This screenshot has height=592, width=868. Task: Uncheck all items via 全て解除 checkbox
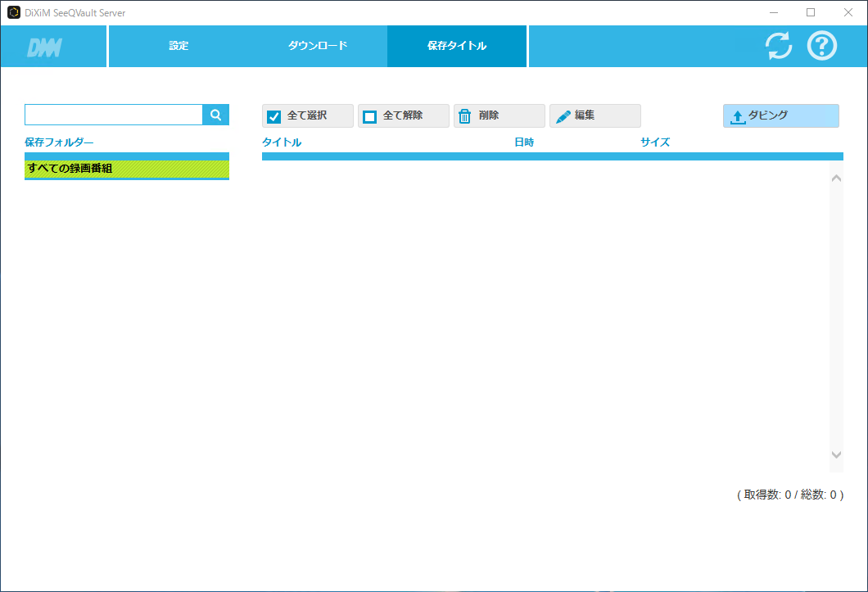pyautogui.click(x=369, y=115)
